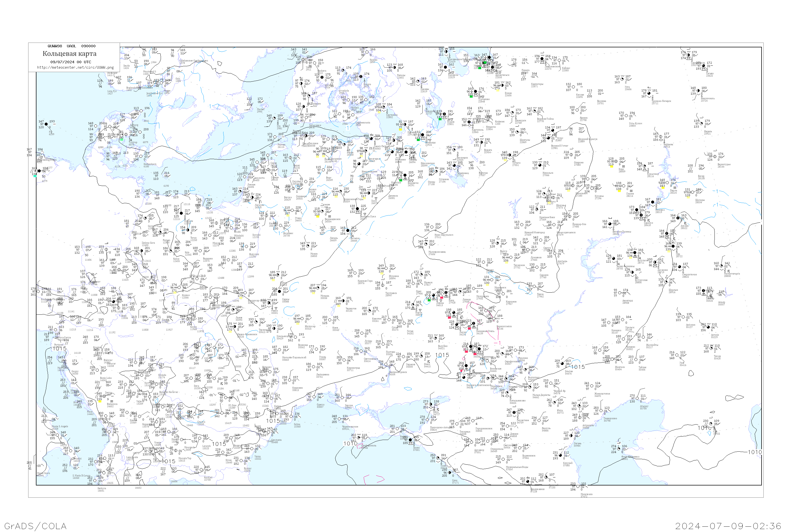Select the half-filled station circle above Ейск
798x532 pixels.
[431, 404]
